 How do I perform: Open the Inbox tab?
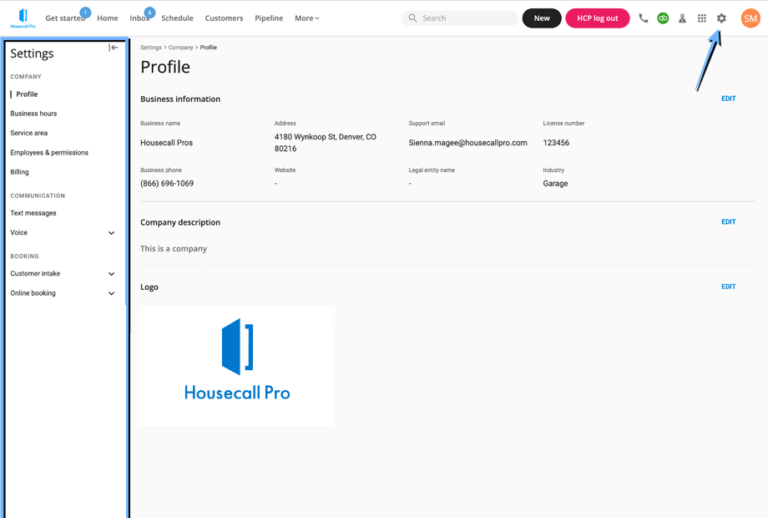(x=139, y=18)
